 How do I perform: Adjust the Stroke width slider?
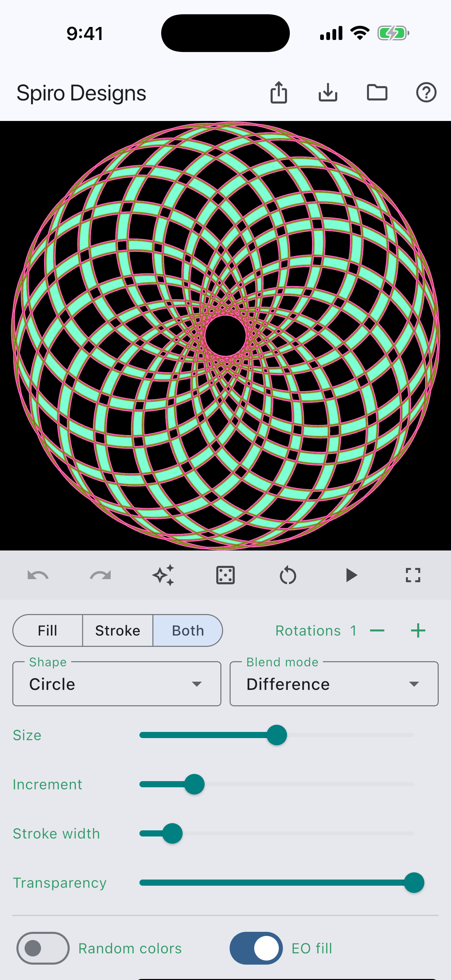172,833
